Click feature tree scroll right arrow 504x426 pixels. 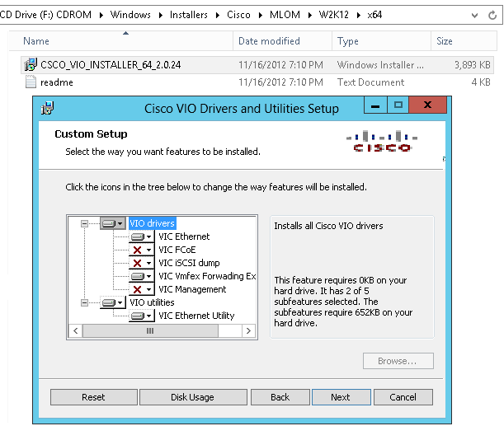[248, 330]
